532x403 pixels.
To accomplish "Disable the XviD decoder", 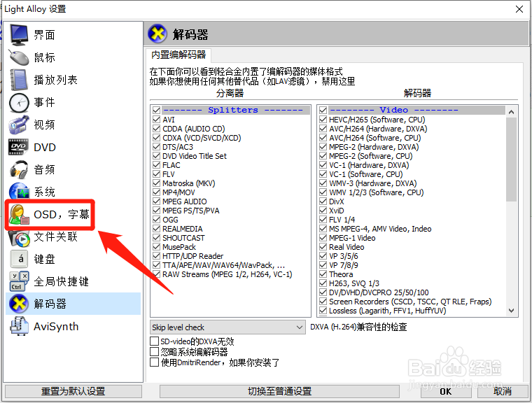I will click(x=323, y=211).
